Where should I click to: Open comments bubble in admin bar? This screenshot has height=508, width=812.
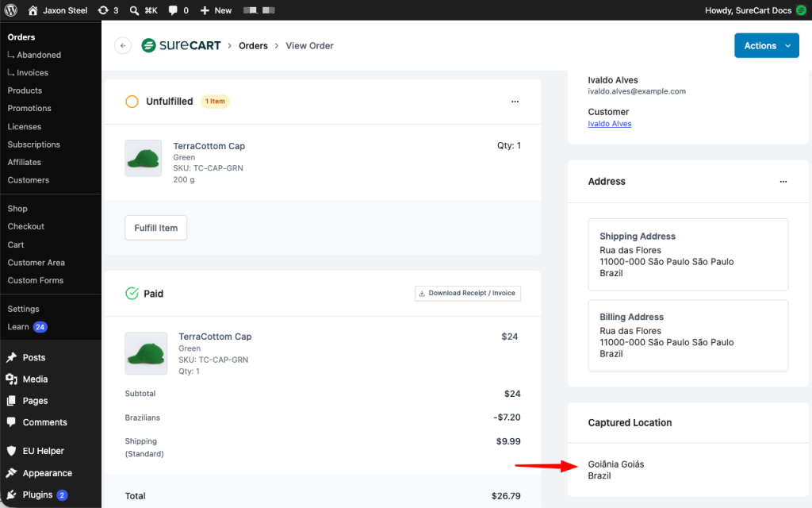(178, 10)
